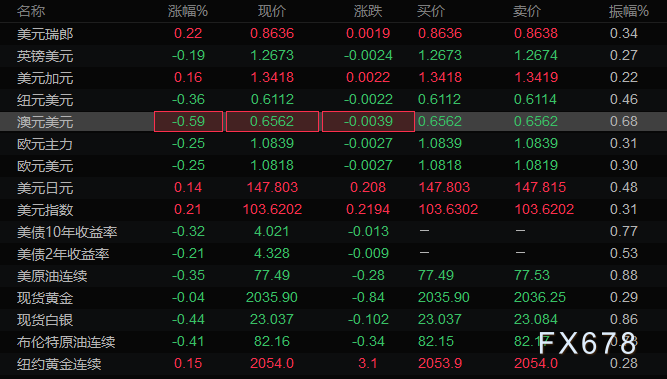This screenshot has width=667, height=379.
Task: Select the 澳元美元 row name
Action: pos(45,122)
